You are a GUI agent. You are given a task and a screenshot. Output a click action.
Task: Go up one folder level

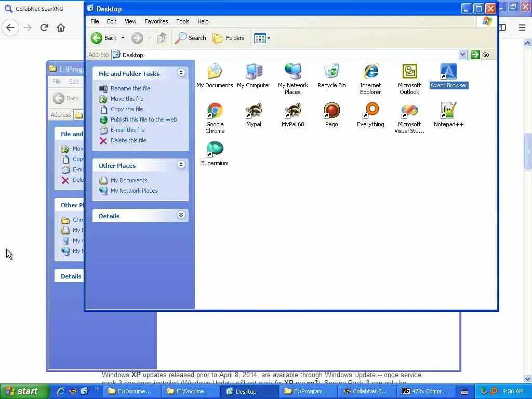click(x=162, y=38)
